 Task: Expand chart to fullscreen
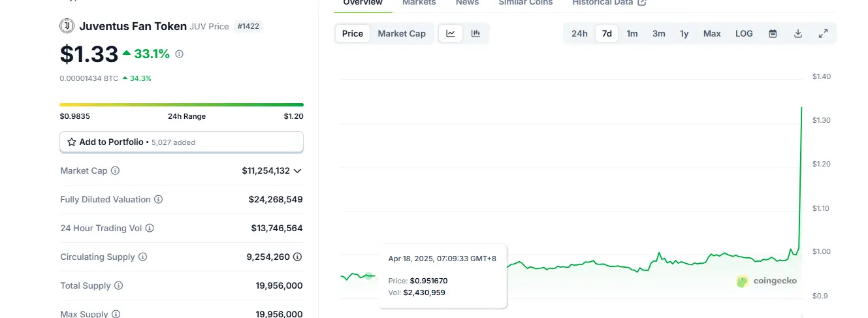pos(823,33)
